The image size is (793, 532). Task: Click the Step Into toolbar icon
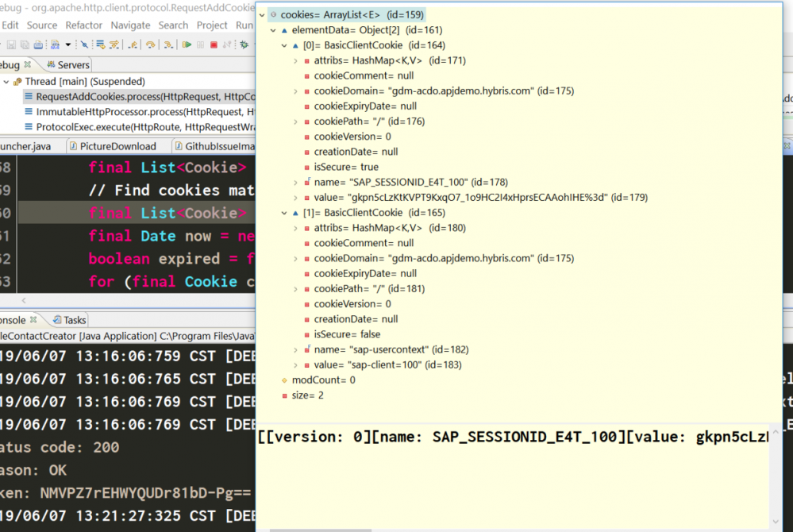[168, 45]
